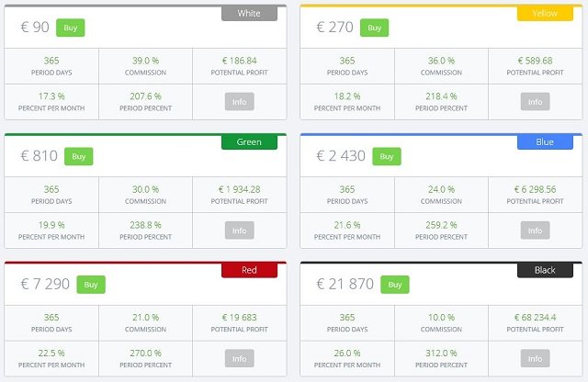Open Info for the White package
The image size is (588, 382).
point(240,102)
